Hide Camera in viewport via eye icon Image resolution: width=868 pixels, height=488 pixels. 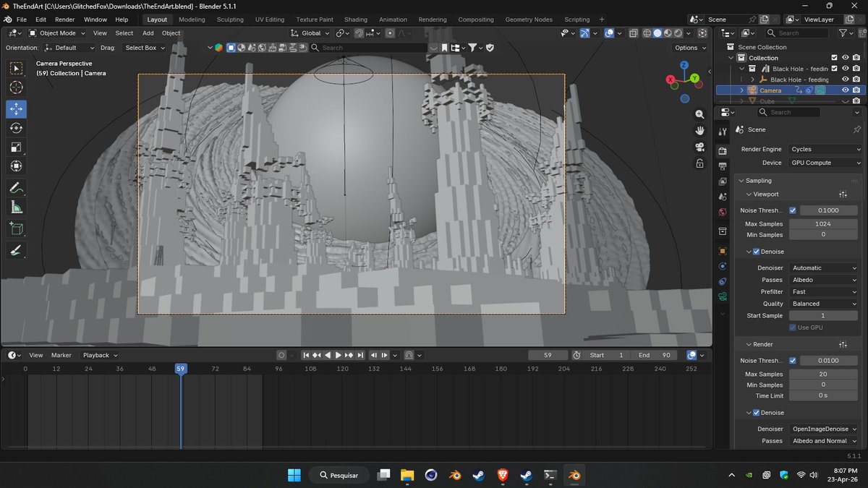coord(845,90)
